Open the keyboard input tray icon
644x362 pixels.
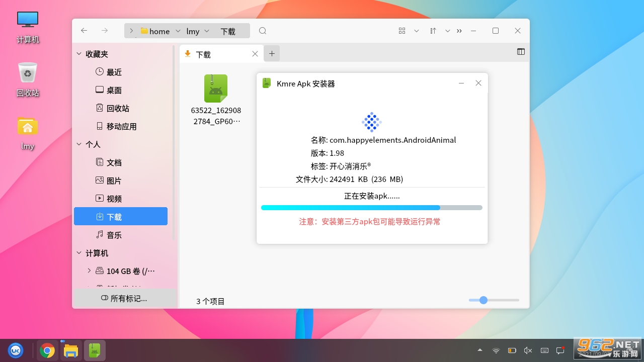coord(544,350)
